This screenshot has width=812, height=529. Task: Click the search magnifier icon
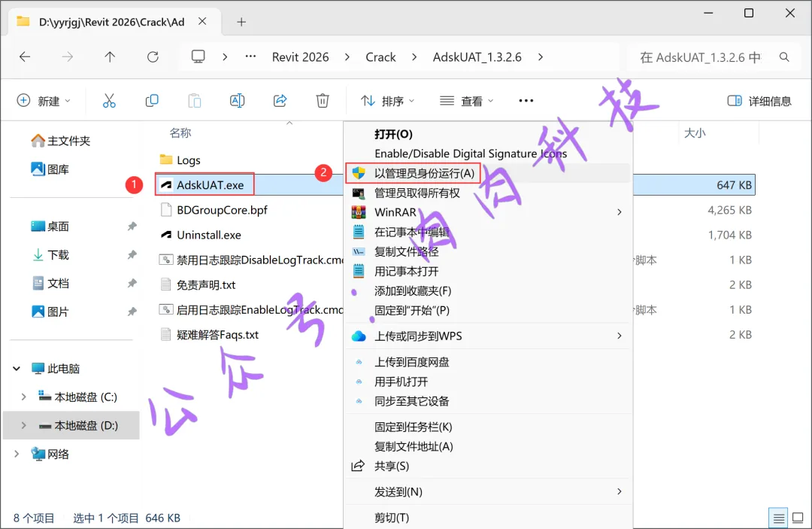coord(784,57)
